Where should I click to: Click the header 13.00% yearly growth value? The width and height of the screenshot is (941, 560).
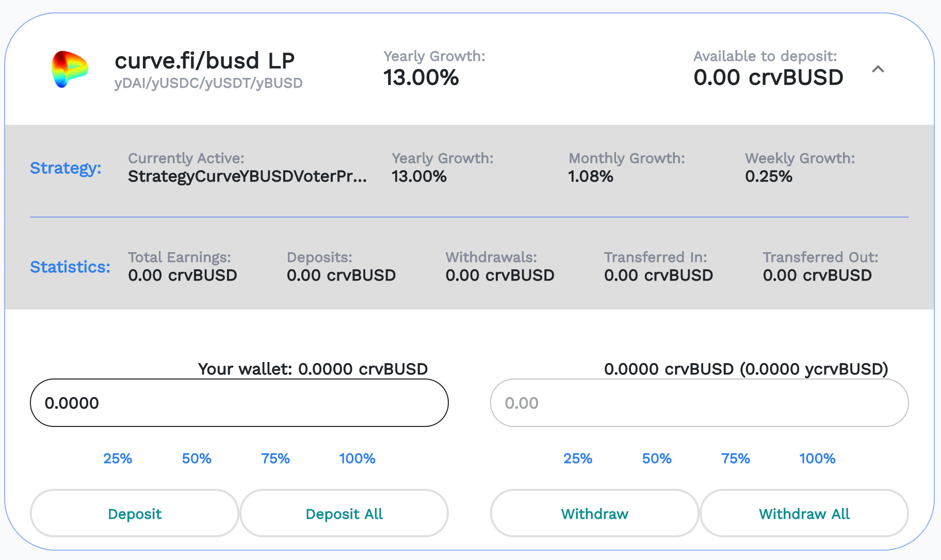(x=421, y=78)
